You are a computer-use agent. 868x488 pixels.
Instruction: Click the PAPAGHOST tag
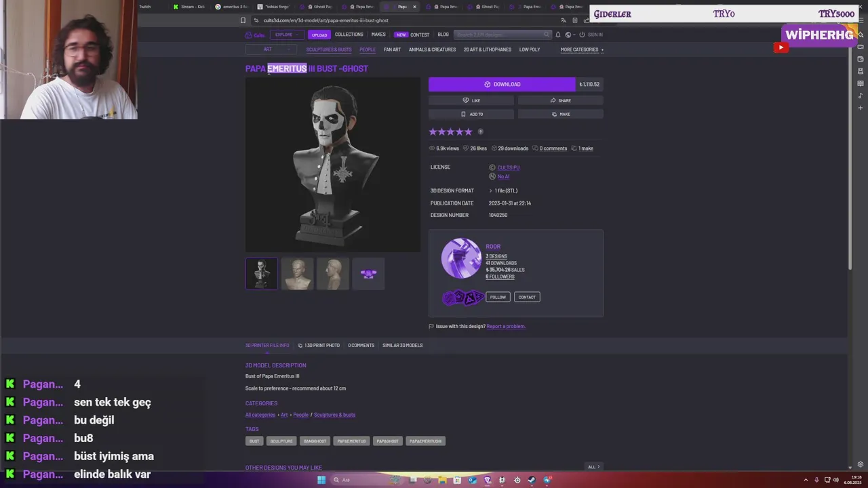tap(388, 441)
